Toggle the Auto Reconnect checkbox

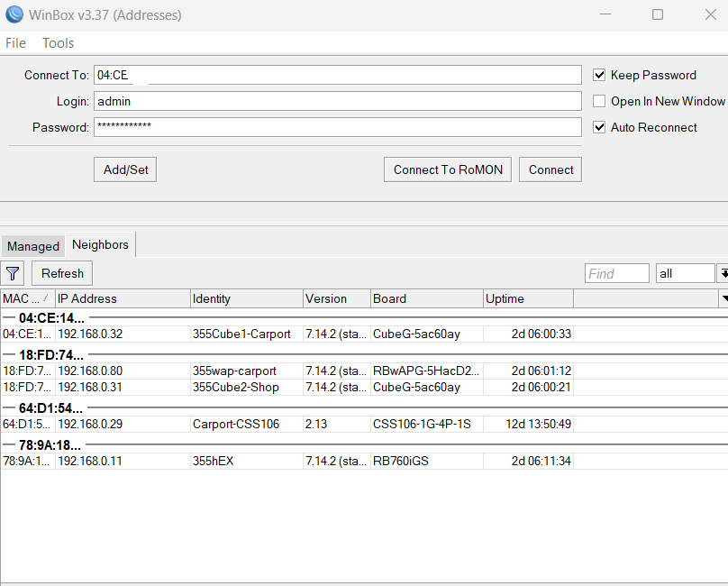(x=599, y=127)
